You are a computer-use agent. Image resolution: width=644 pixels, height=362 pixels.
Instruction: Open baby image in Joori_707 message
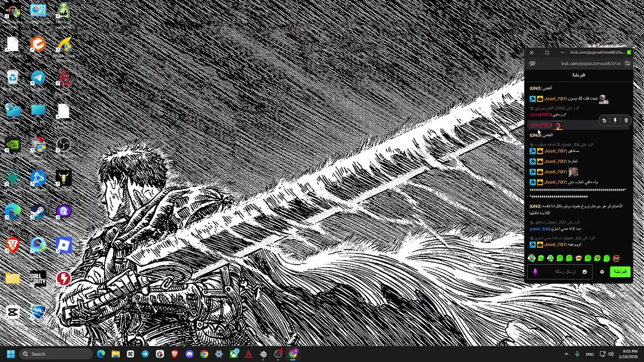574,172
